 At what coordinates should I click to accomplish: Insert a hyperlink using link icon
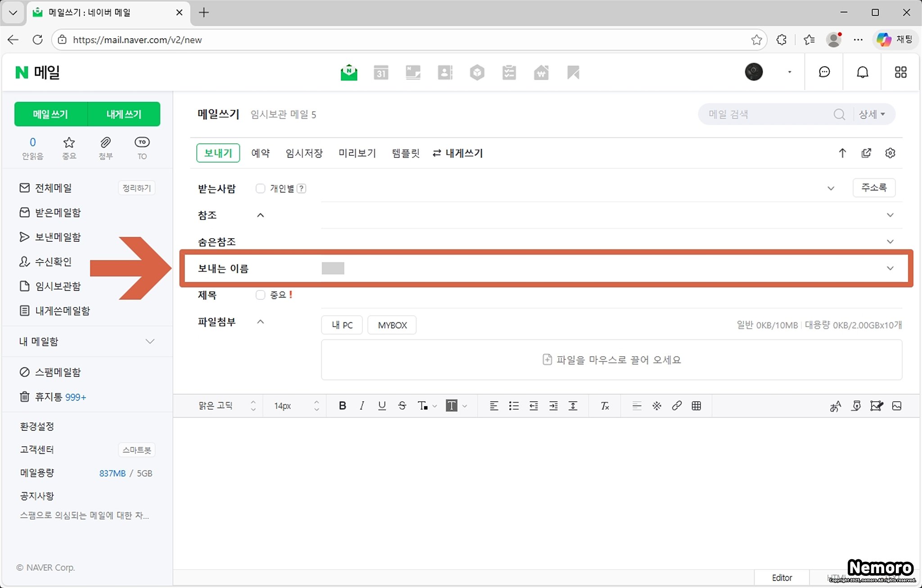(x=677, y=406)
